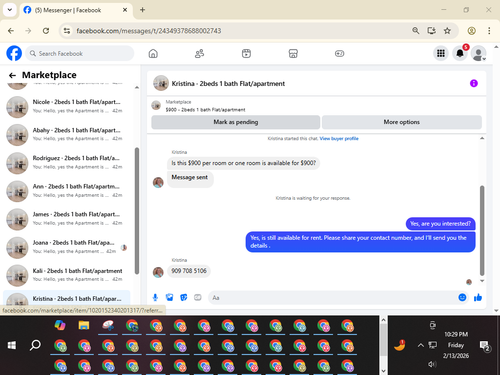Open the Windows Start menu
Screen dimensions: 500x375
coord(12,345)
